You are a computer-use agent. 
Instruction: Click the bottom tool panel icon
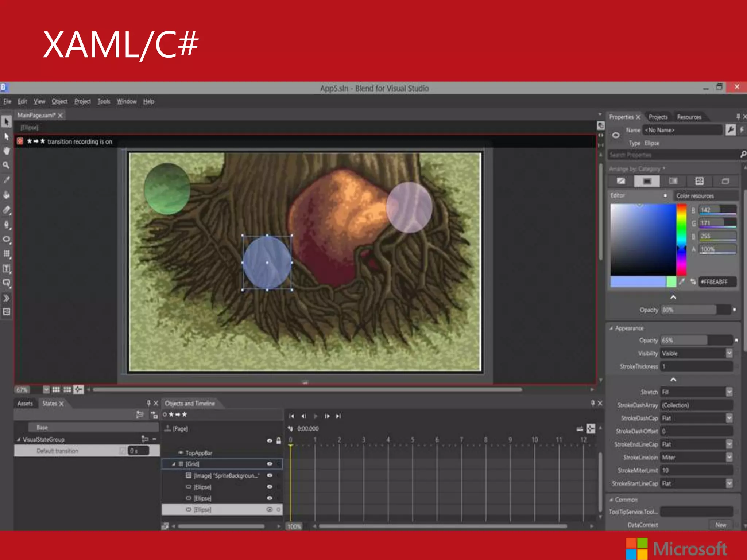point(7,312)
